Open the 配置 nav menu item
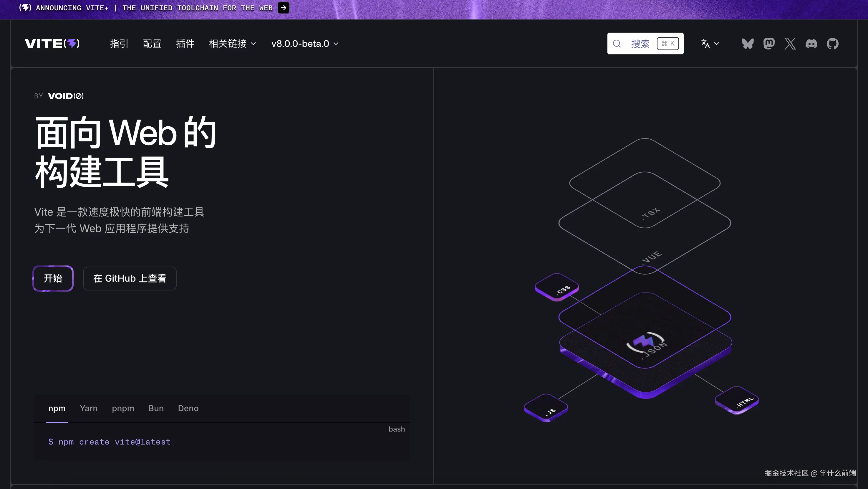This screenshot has width=868, height=489. [x=152, y=44]
